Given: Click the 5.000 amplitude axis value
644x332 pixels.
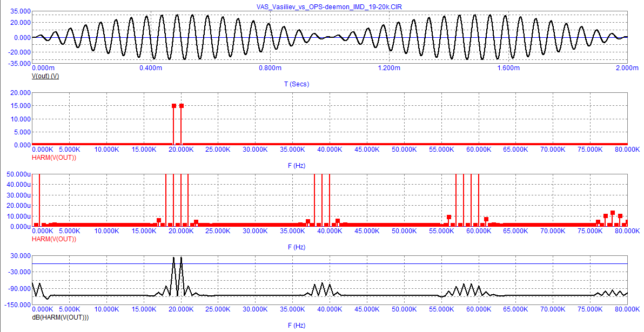Looking at the screenshot, I should pos(22,132).
